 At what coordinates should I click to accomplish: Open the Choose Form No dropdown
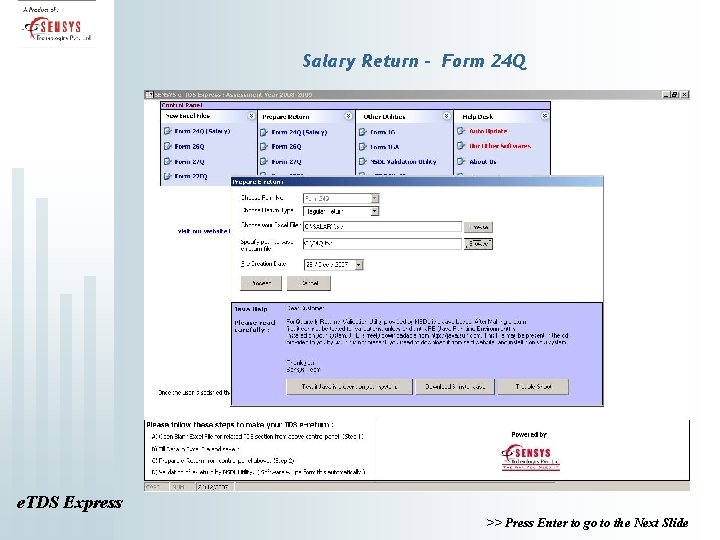(x=375, y=198)
